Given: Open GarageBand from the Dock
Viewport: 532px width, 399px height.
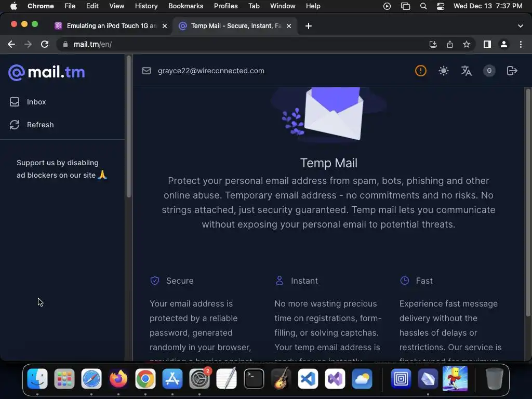Looking at the screenshot, I should [x=281, y=378].
